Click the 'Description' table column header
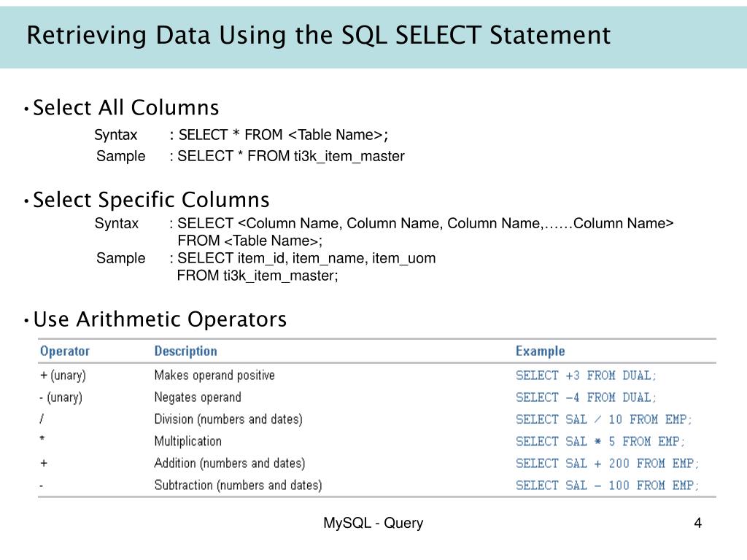 coord(186,351)
